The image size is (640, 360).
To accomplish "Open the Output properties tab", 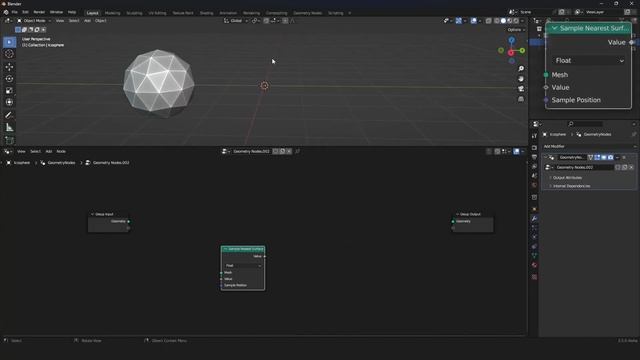I will 534,157.
